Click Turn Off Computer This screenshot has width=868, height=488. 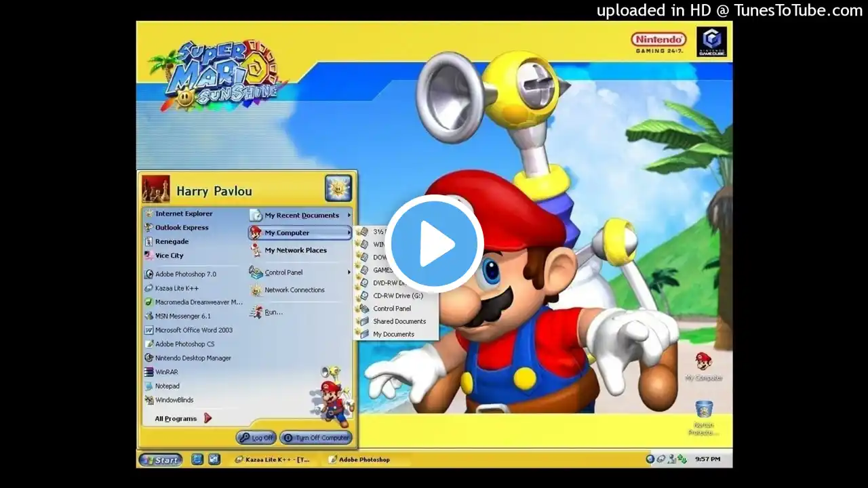pos(316,438)
